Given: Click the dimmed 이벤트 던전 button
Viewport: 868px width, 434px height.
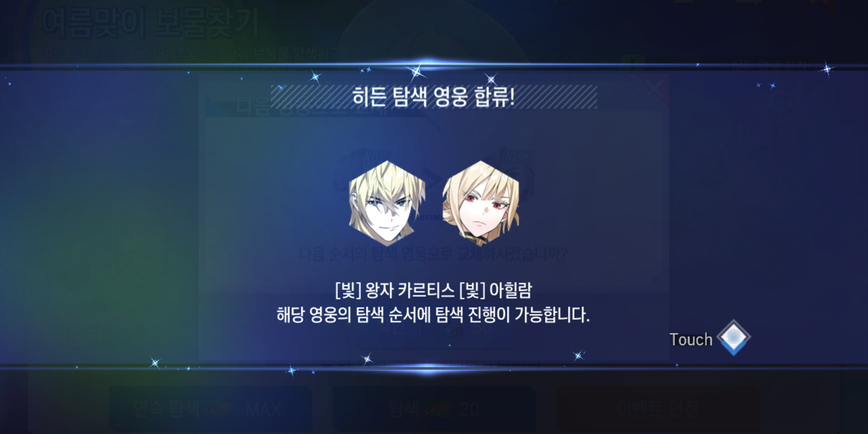Looking at the screenshot, I should pos(658,408).
